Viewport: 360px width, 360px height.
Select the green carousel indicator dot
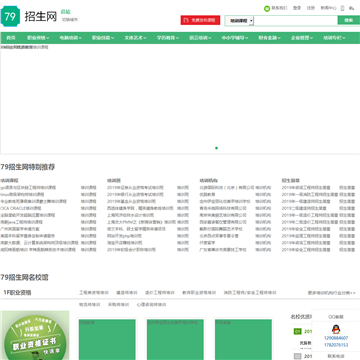[x=216, y=148]
